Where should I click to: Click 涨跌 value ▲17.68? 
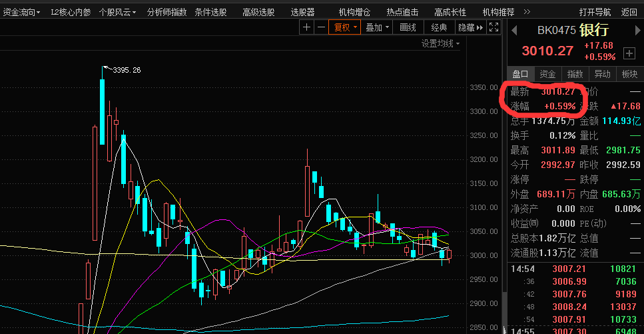[625, 106]
